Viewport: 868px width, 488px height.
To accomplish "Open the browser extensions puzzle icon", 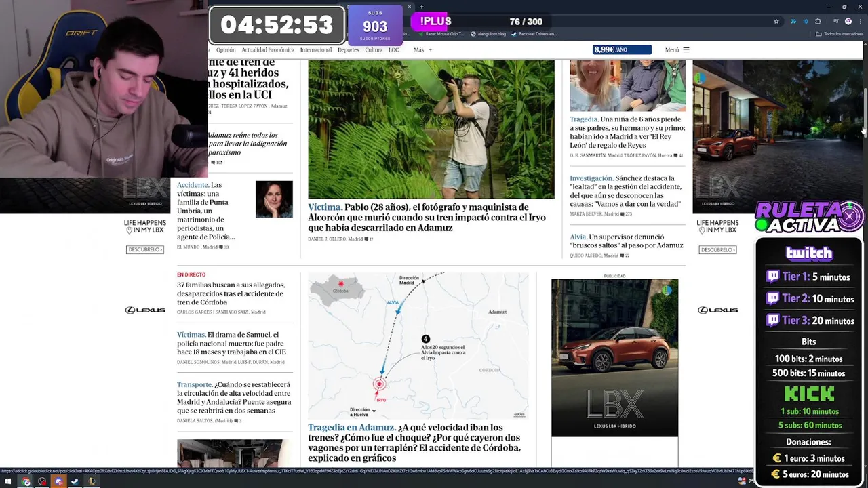I will coord(818,22).
